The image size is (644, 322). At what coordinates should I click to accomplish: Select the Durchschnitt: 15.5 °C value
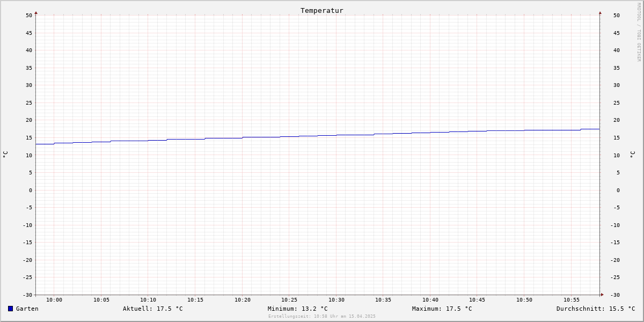click(596, 309)
